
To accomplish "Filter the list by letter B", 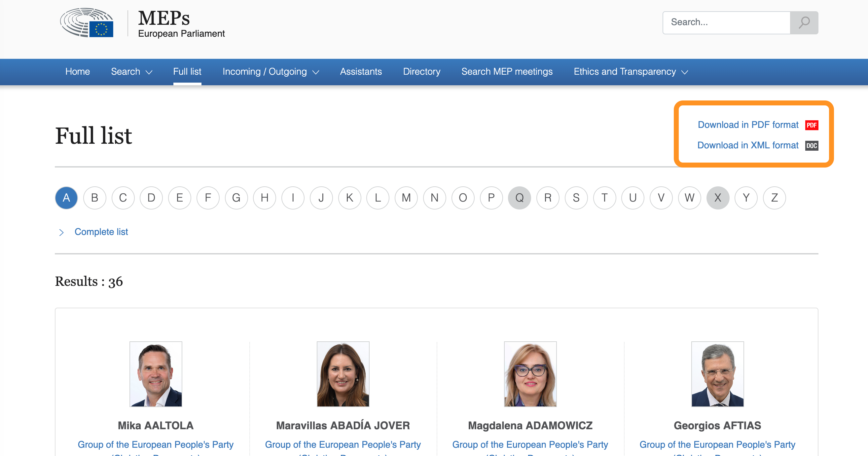I will tap(95, 198).
